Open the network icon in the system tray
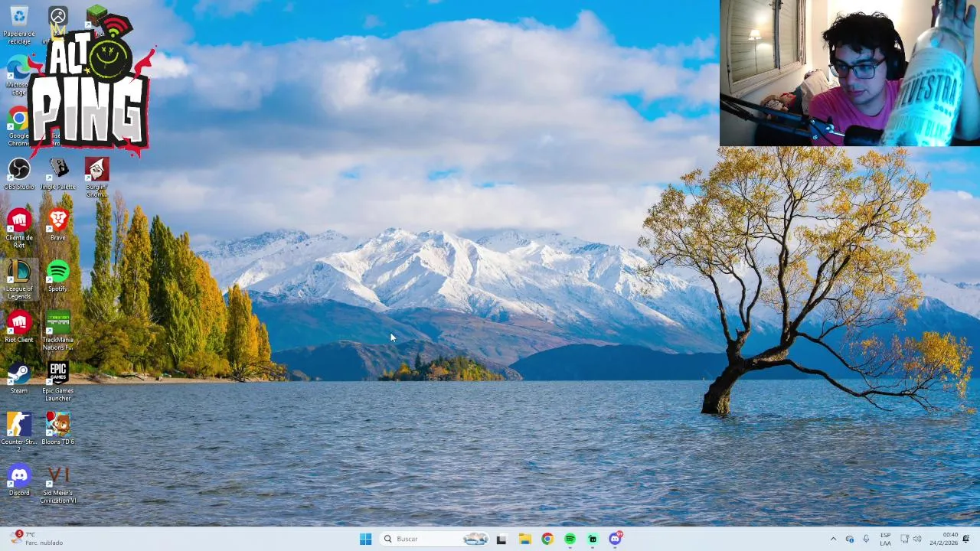Viewport: 980px width, 551px height. pyautogui.click(x=904, y=539)
